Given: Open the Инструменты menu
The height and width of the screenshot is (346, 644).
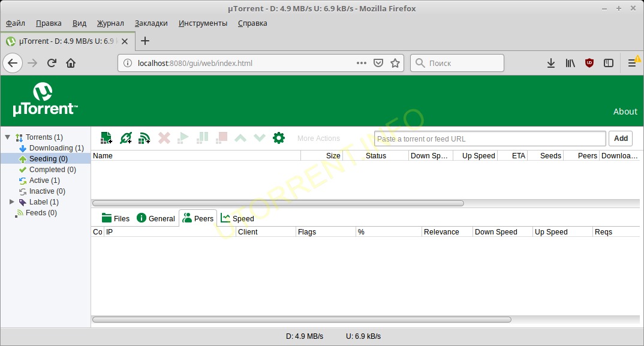Looking at the screenshot, I should coord(203,23).
